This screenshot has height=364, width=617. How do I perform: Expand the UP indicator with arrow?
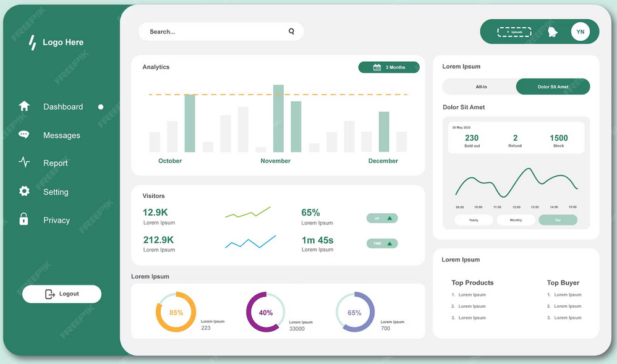pyautogui.click(x=382, y=218)
